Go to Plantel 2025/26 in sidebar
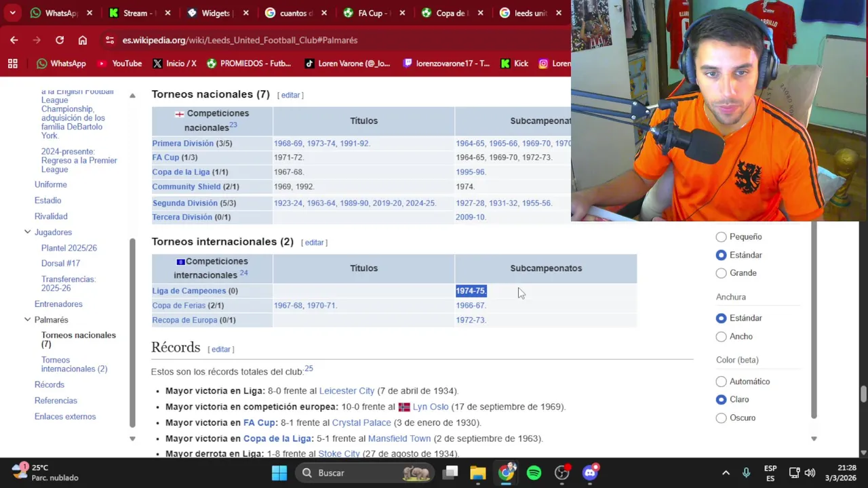 pyautogui.click(x=69, y=248)
